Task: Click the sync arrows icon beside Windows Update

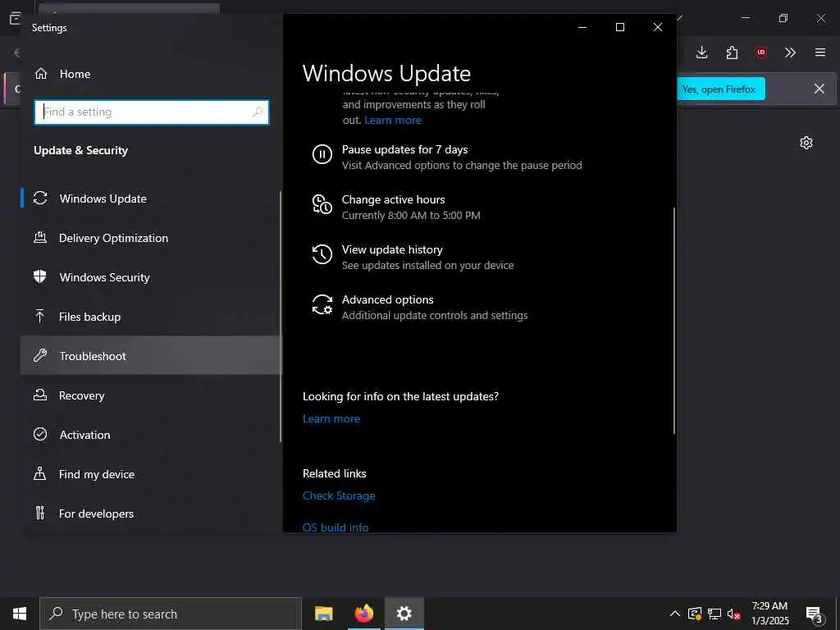Action: pos(40,198)
